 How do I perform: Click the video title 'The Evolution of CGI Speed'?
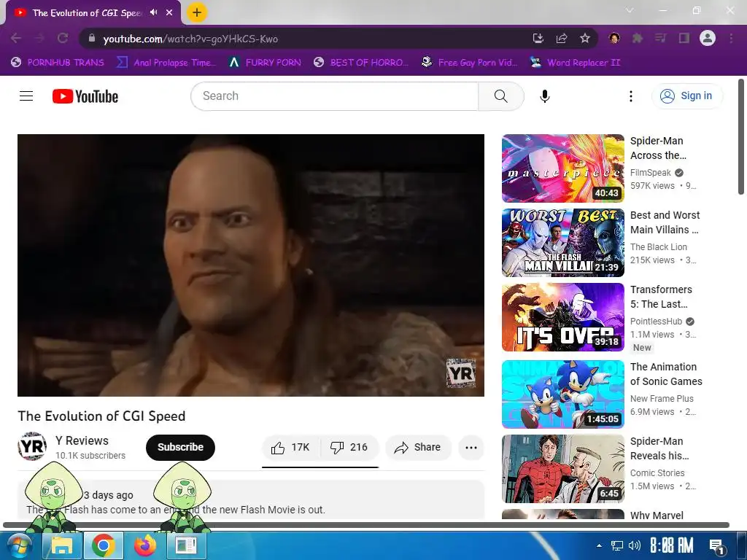click(101, 416)
